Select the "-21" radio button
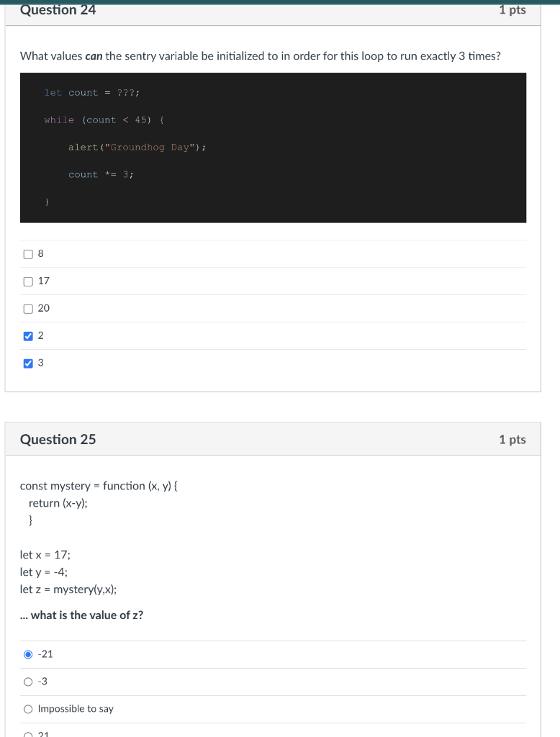This screenshot has height=737, width=560. [27, 654]
